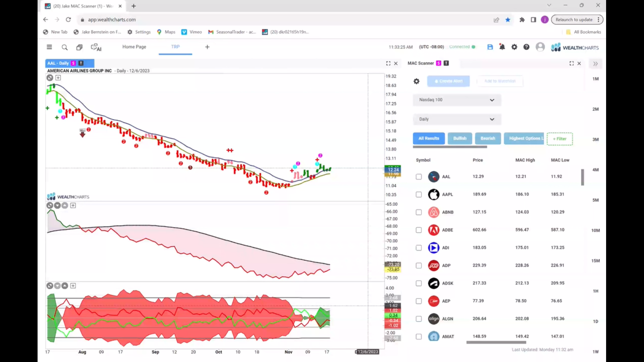Select the Bullish filter
Screen dimensions: 644x362
460,138
